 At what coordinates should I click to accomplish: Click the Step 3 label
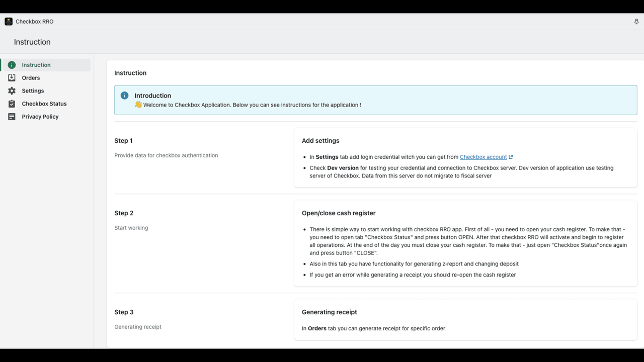point(124,312)
